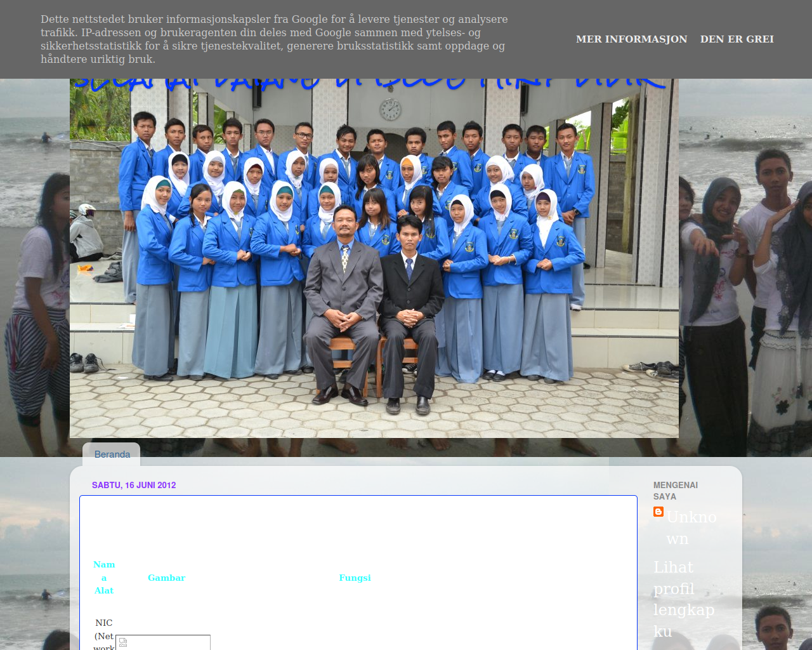Click the MENGENAI SAYA sidebar heading
The image size is (812, 650).
click(676, 491)
